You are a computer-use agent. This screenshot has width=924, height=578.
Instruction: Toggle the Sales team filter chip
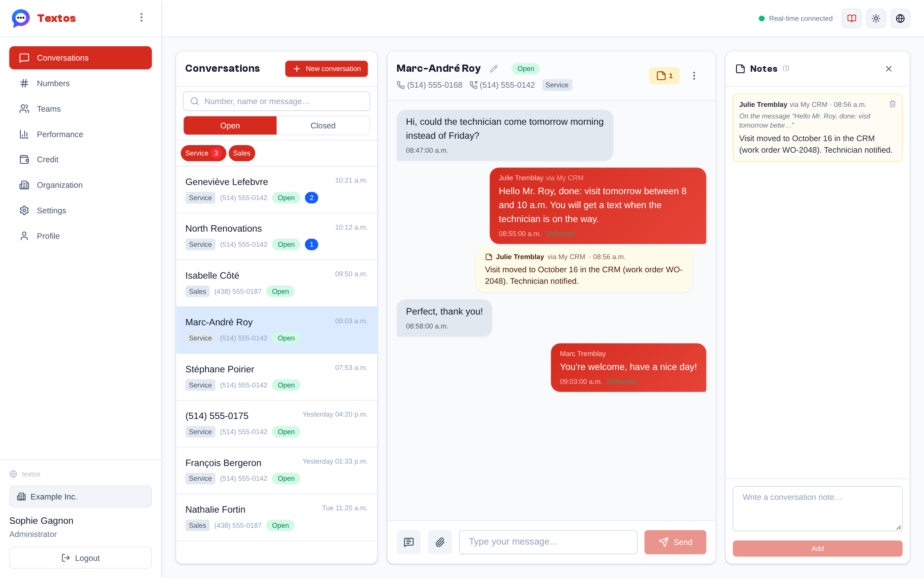tap(242, 153)
